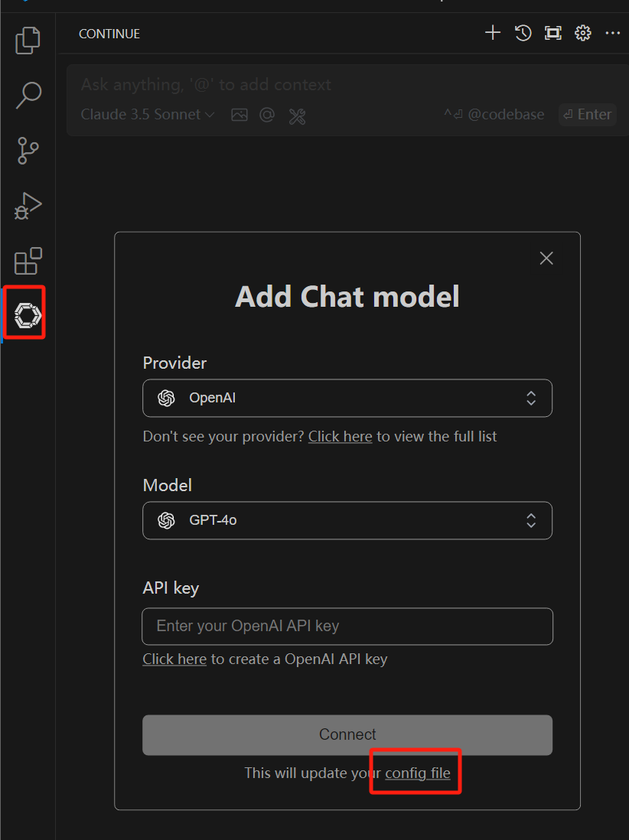Start a new Continue chat session

tap(492, 33)
